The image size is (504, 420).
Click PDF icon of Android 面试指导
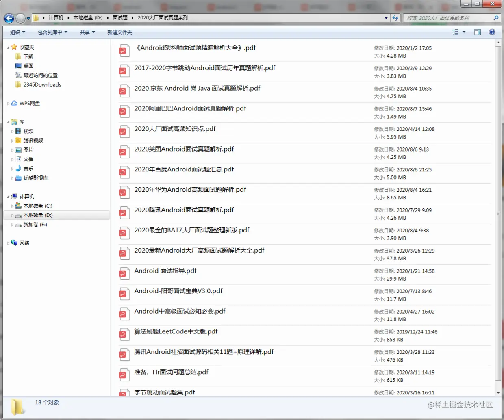[124, 274]
